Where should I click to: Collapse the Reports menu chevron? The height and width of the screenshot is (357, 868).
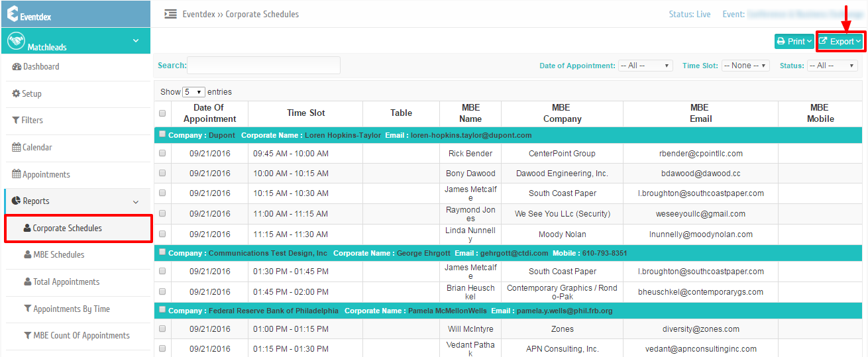[x=136, y=202]
